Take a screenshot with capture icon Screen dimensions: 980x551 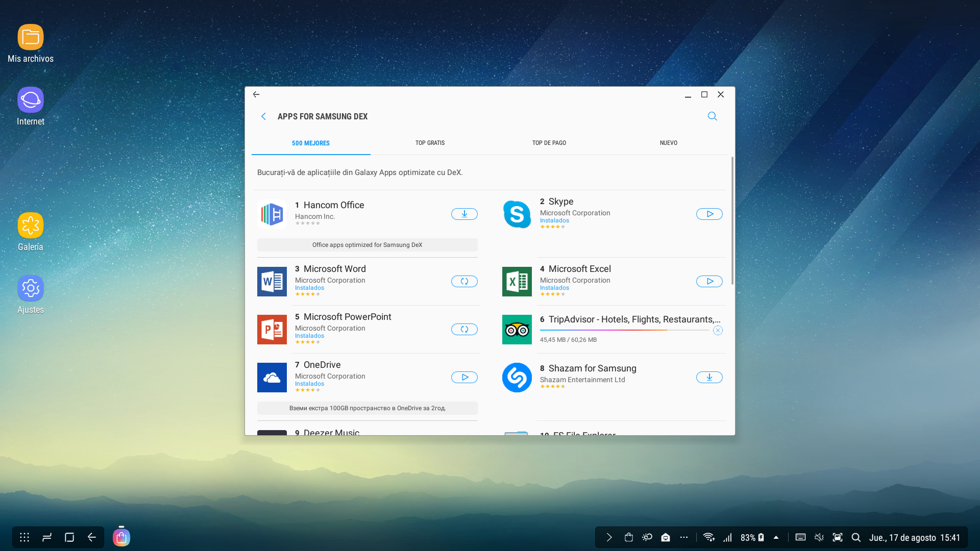pyautogui.click(x=838, y=537)
